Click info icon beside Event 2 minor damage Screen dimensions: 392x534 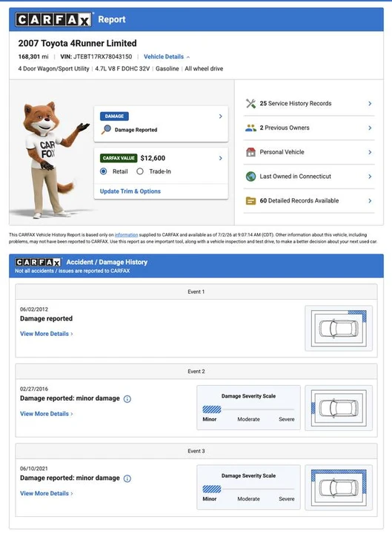click(x=127, y=399)
